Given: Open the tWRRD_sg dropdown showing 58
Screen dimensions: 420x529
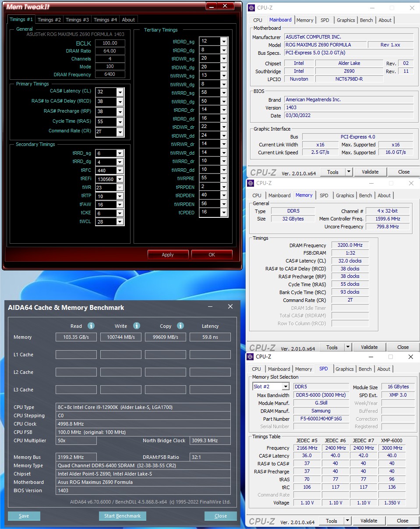Looking at the screenshot, I should [x=224, y=93].
